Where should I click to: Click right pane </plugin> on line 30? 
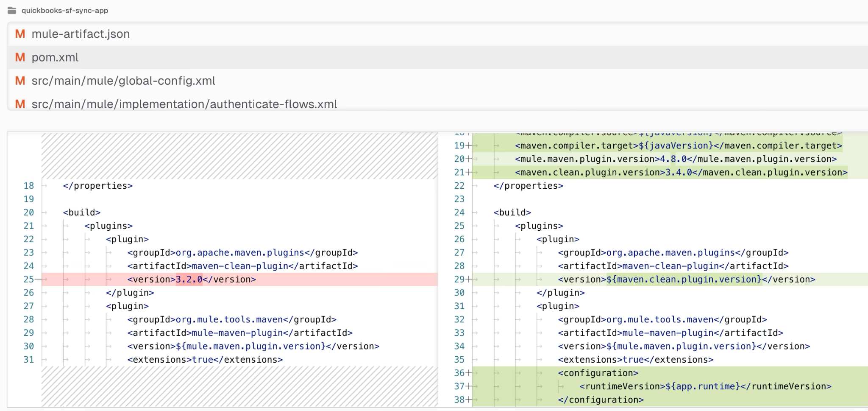tap(561, 293)
